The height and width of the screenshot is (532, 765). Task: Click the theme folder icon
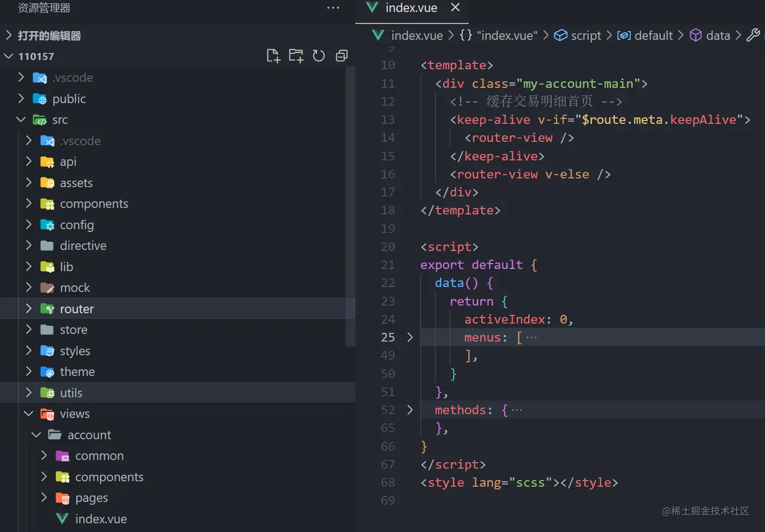point(47,372)
